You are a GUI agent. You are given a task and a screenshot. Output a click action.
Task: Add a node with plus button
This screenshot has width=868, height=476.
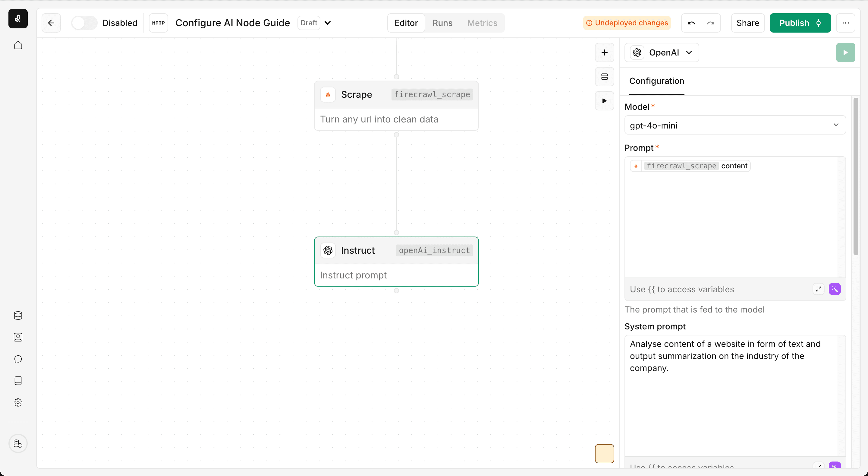click(x=605, y=52)
